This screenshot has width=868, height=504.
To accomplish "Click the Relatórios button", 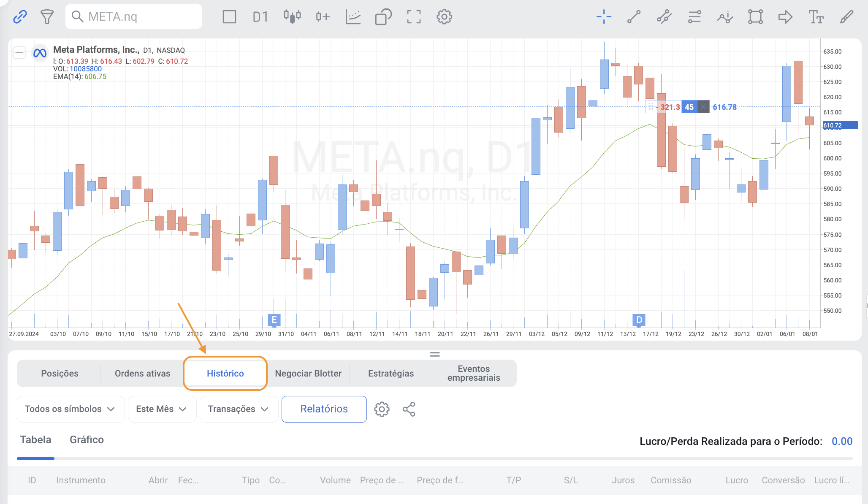I will [x=324, y=409].
